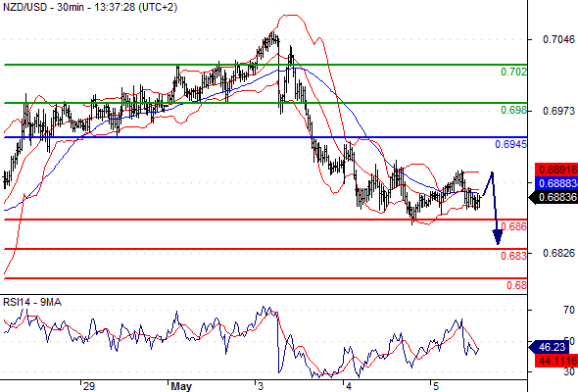Click the 29 date marker on time axis
The image size is (578, 392).
89,386
